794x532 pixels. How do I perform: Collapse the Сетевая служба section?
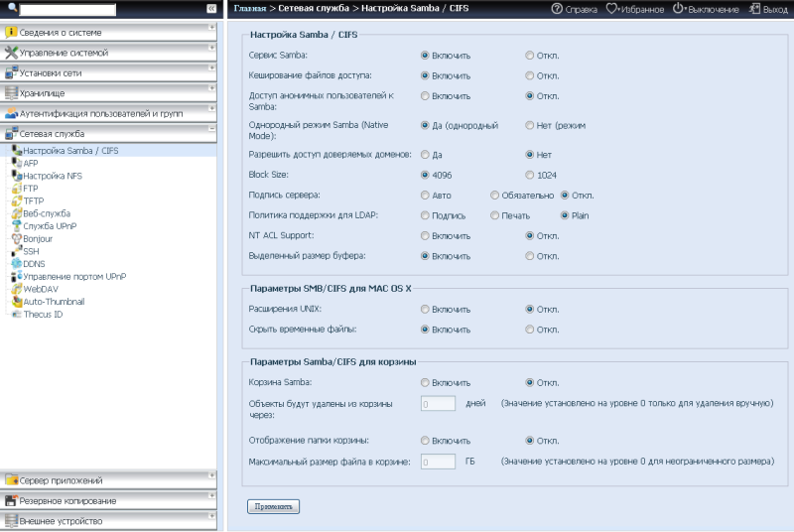point(212,129)
